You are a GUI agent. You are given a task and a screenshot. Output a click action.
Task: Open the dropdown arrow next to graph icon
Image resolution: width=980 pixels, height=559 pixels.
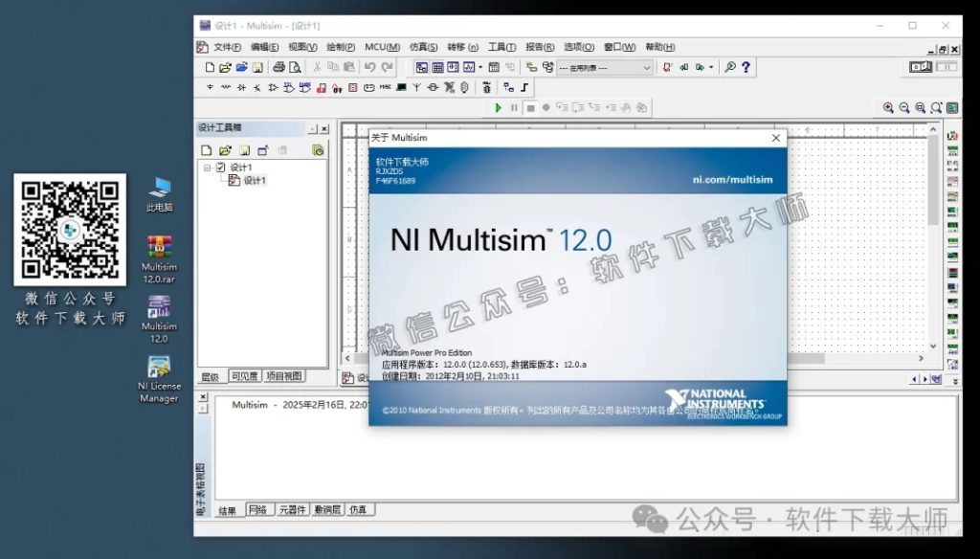click(x=480, y=67)
